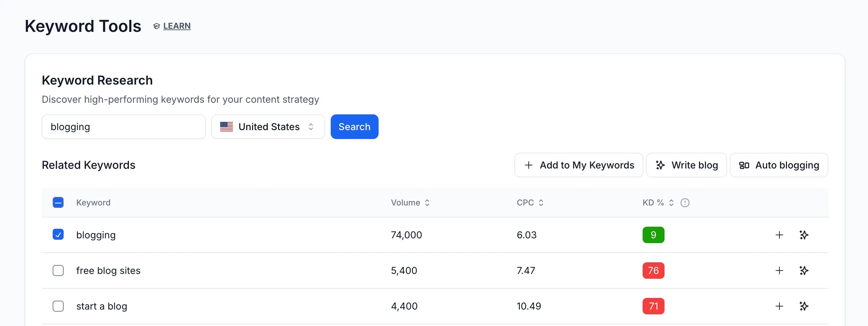Check the free blog sites checkbox

58,271
